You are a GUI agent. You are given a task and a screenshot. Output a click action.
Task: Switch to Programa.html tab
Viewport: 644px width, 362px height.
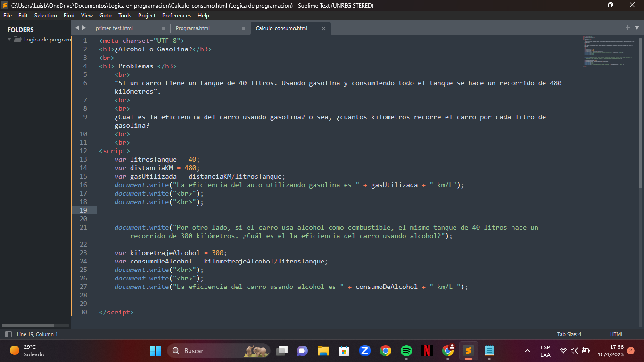193,28
